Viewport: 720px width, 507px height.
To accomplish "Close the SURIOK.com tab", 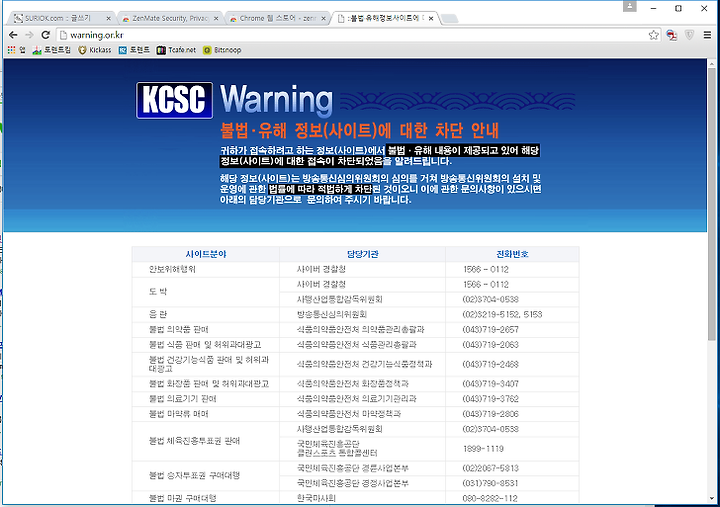I will pyautogui.click(x=108, y=18).
